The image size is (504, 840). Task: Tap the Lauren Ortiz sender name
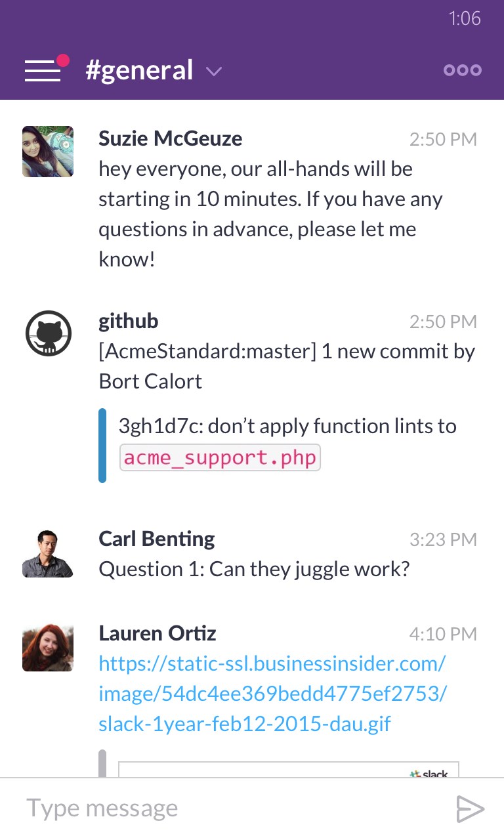click(x=157, y=633)
